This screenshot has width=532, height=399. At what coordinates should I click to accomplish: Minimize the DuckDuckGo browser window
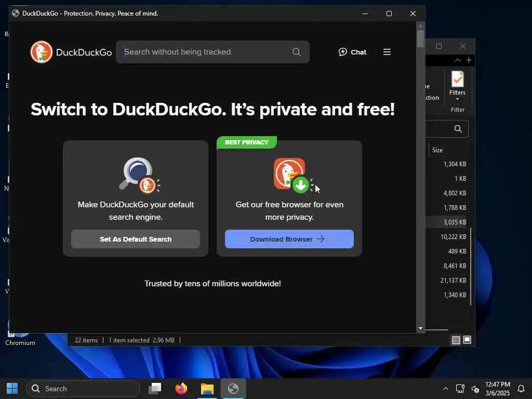365,14
